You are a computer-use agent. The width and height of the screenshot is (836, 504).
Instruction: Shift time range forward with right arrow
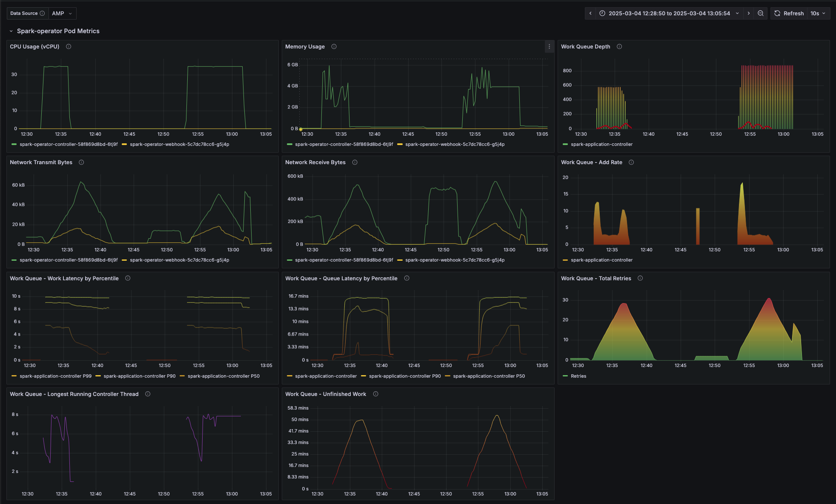click(749, 14)
